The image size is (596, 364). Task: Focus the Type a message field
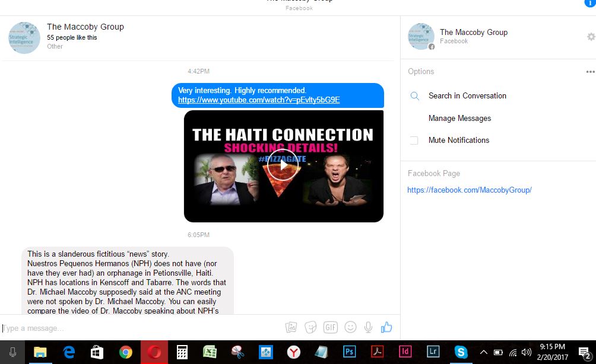click(x=141, y=328)
